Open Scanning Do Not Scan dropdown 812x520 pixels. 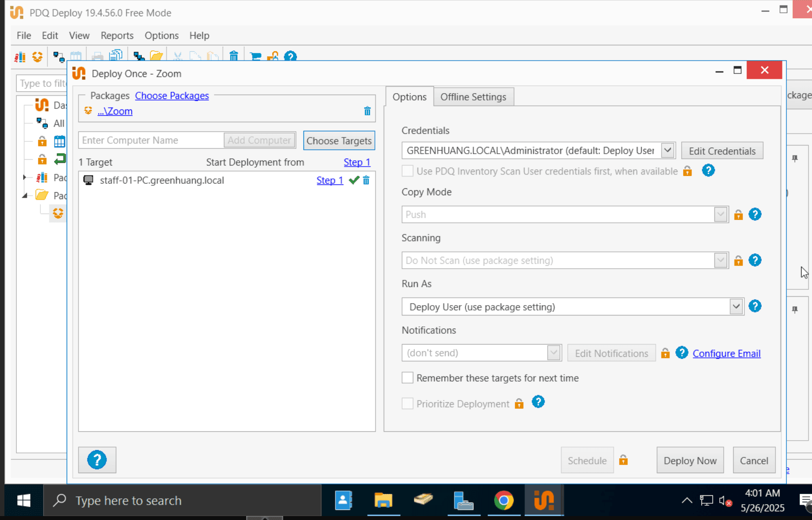coord(721,260)
